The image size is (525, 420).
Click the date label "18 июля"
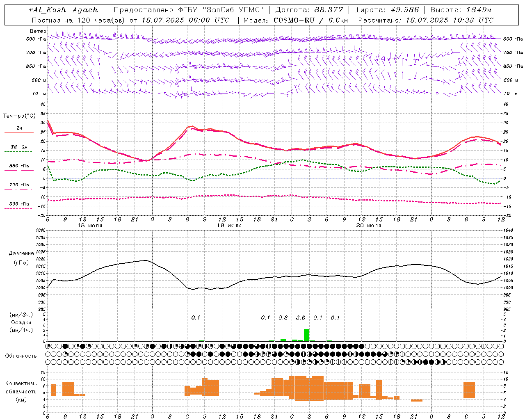(x=90, y=226)
